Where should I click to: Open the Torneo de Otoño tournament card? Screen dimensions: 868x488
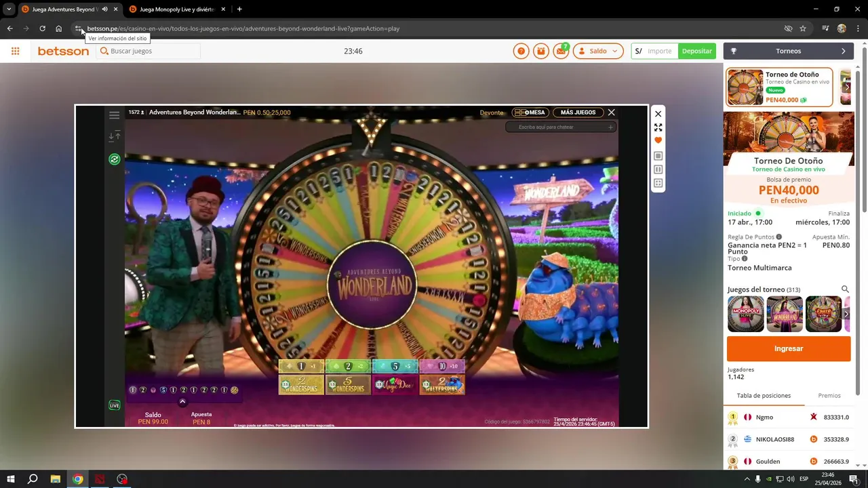779,87
